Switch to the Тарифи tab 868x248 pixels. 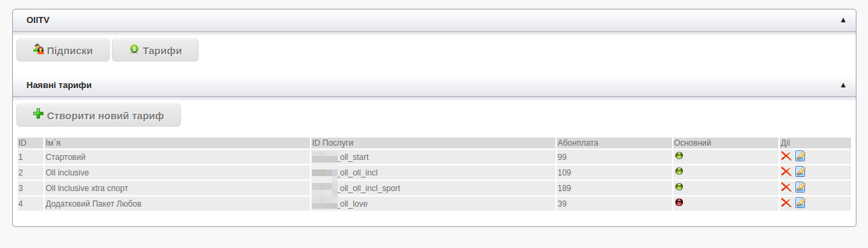(155, 50)
